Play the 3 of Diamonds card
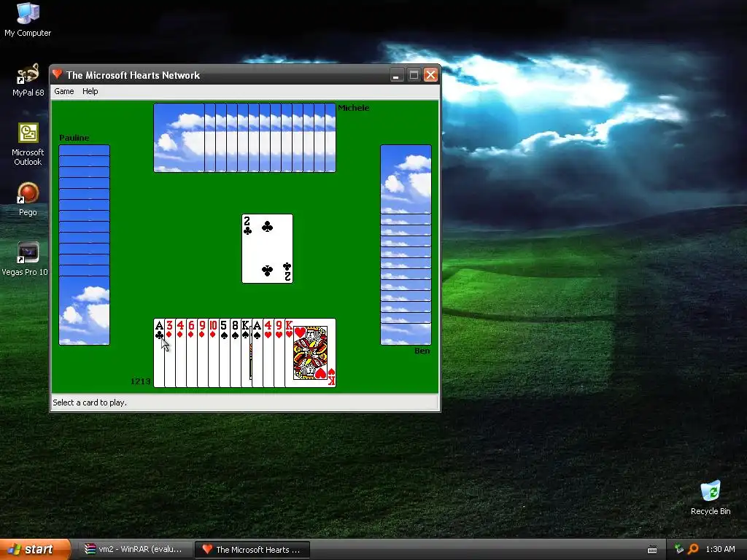 click(x=169, y=353)
